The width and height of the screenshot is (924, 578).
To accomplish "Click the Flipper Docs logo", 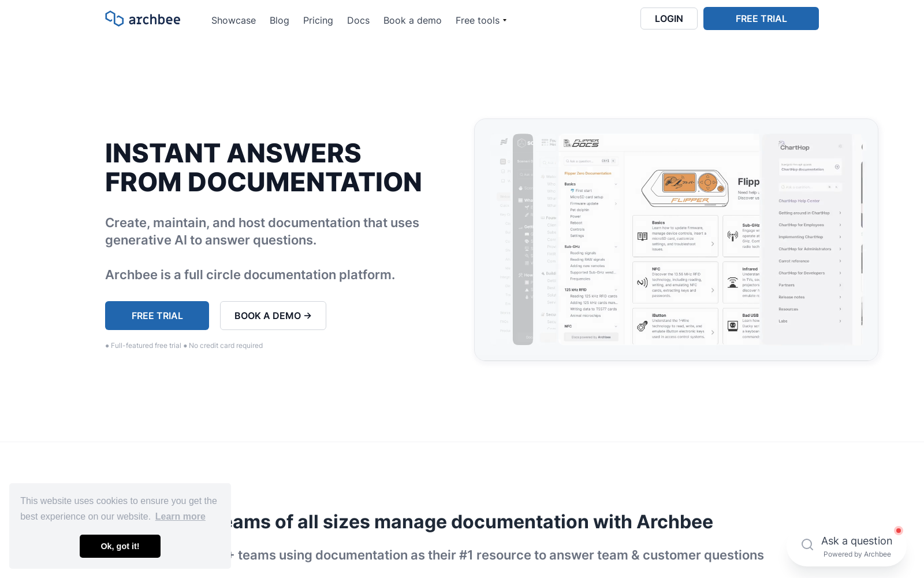I will pos(582,143).
